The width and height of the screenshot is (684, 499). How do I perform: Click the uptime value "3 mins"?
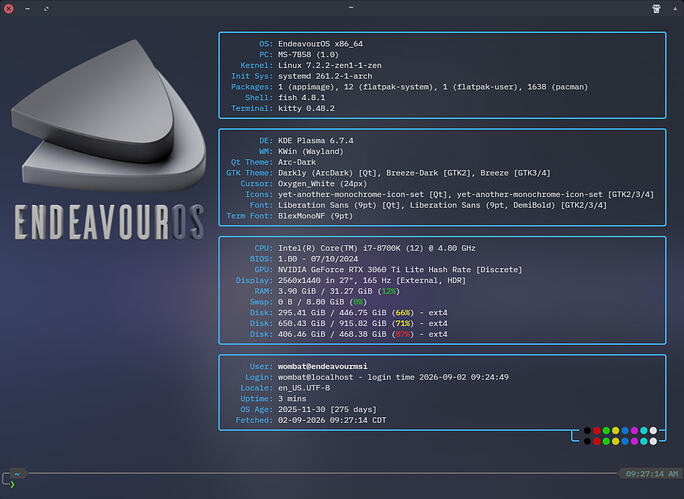[x=292, y=399]
